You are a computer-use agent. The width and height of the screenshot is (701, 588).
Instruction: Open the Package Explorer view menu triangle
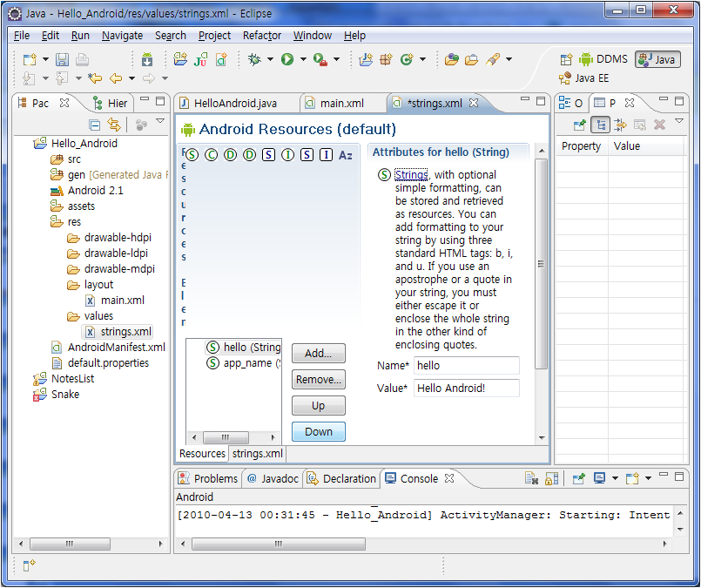(160, 121)
